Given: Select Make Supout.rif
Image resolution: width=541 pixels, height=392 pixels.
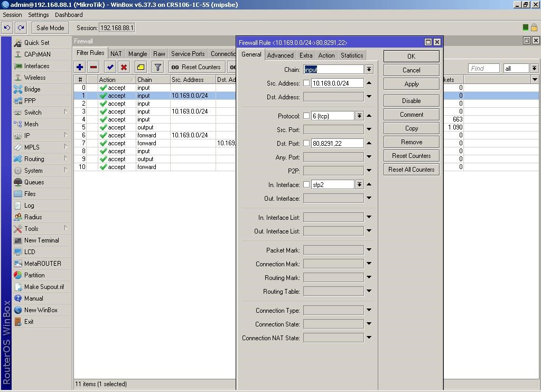Looking at the screenshot, I should (x=44, y=286).
